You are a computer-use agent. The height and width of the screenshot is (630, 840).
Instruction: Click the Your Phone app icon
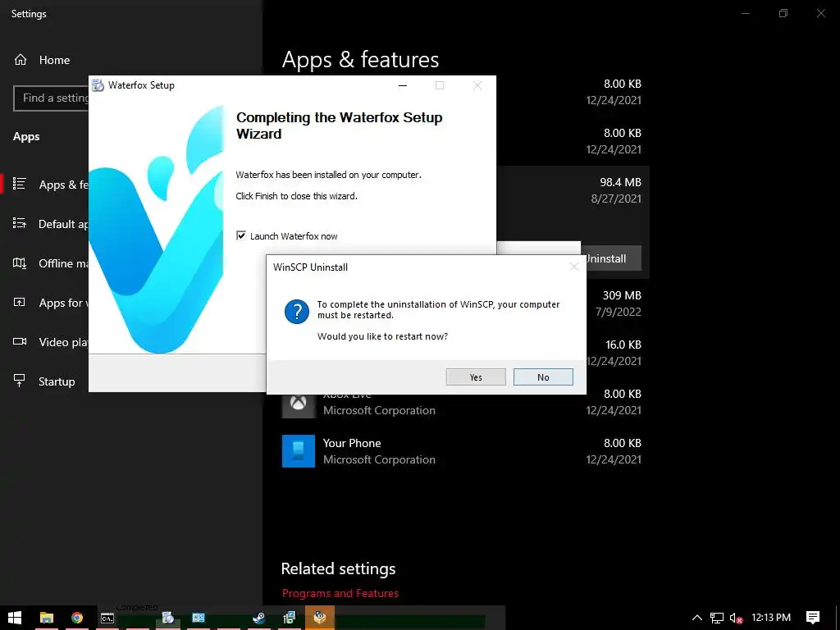(299, 451)
